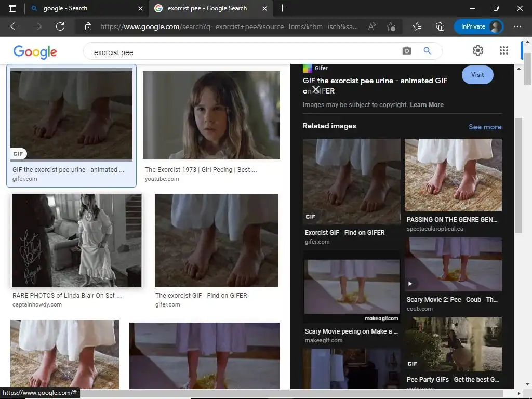Click See more related images

click(485, 127)
